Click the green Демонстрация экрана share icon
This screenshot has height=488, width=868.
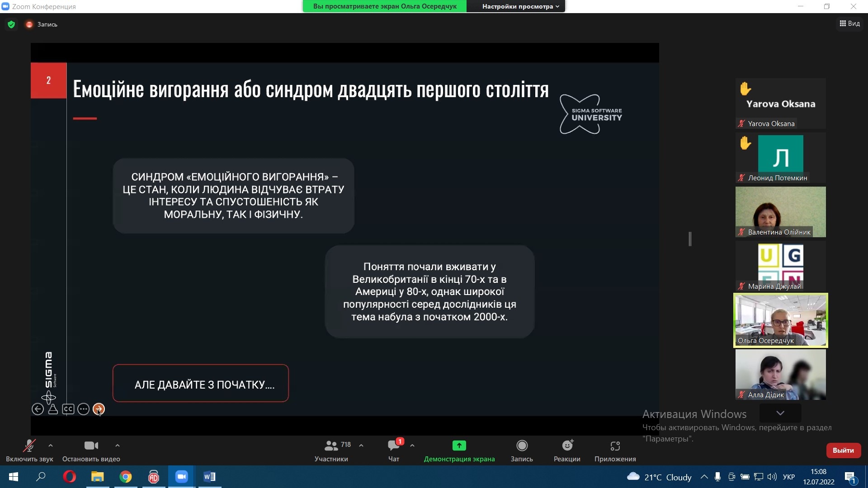pos(459,446)
